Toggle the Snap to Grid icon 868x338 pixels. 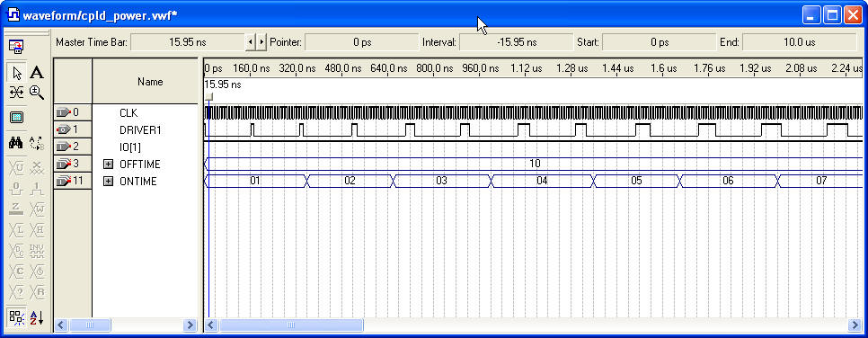(x=16, y=317)
